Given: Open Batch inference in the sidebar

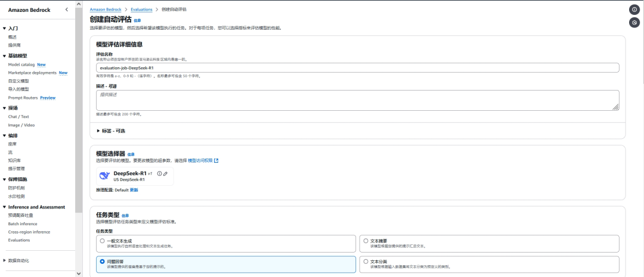Looking at the screenshot, I should 23,223.
